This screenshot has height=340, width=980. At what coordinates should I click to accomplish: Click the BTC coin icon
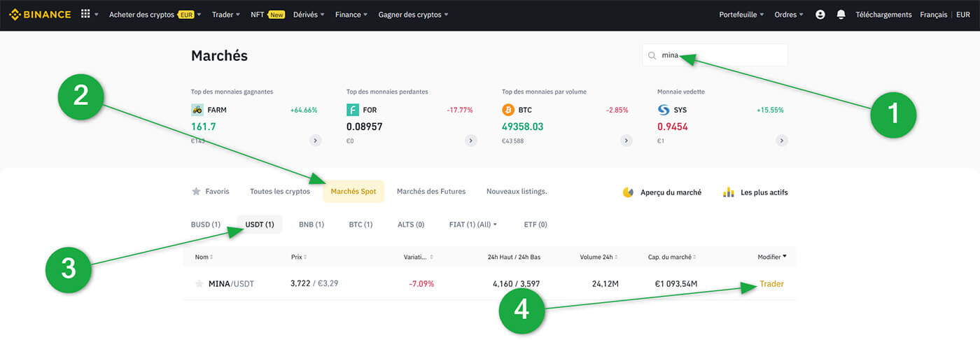[x=508, y=110]
